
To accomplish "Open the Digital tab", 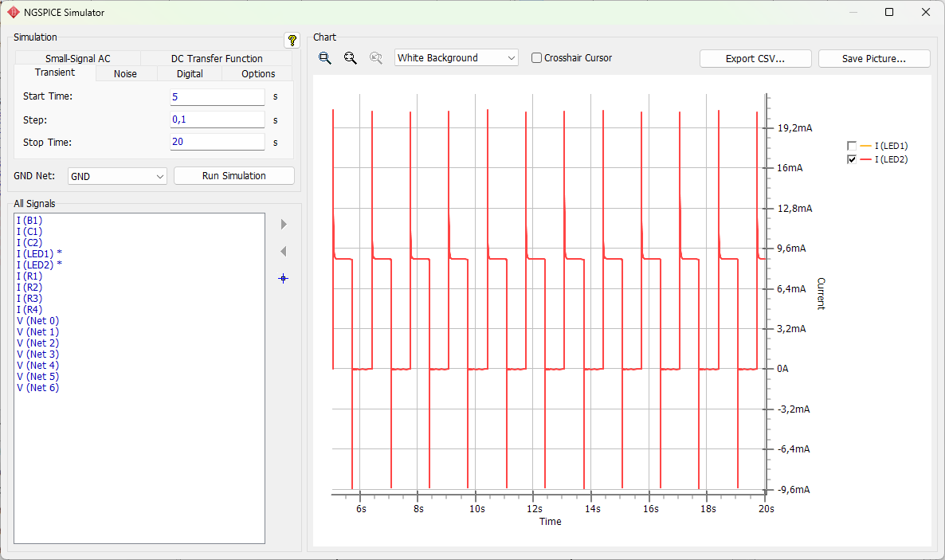I will click(x=190, y=73).
